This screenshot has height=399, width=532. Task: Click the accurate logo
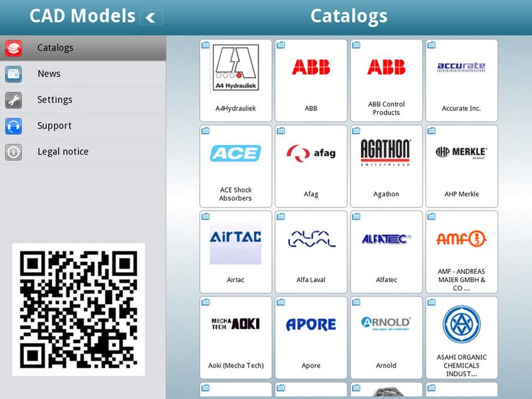(x=462, y=67)
